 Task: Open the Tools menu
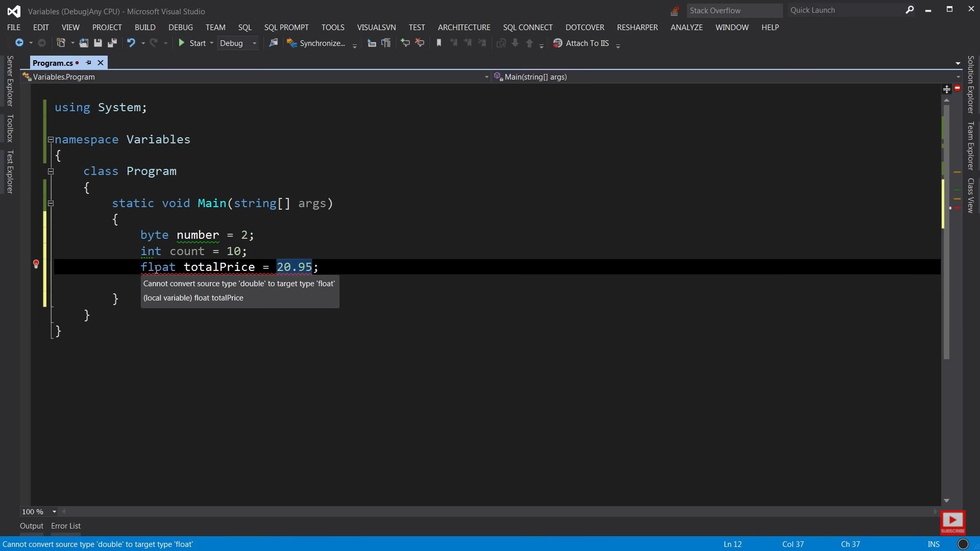pos(333,28)
